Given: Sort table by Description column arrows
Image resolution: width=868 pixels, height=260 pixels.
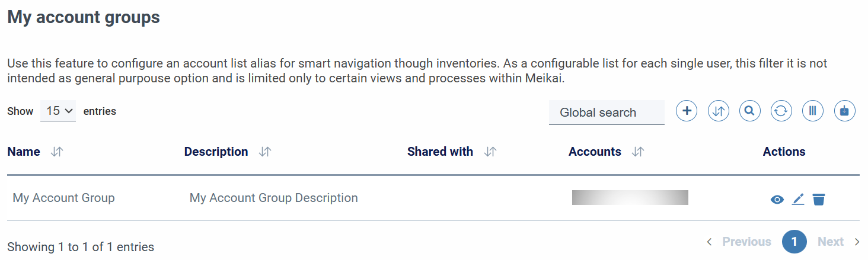Looking at the screenshot, I should coord(265,152).
